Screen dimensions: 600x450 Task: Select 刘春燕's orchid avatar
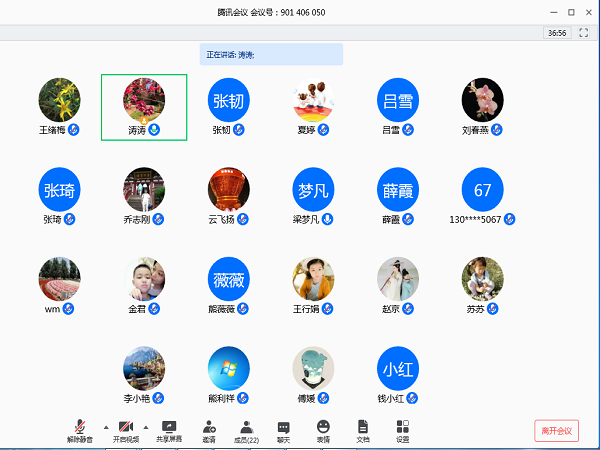click(483, 100)
